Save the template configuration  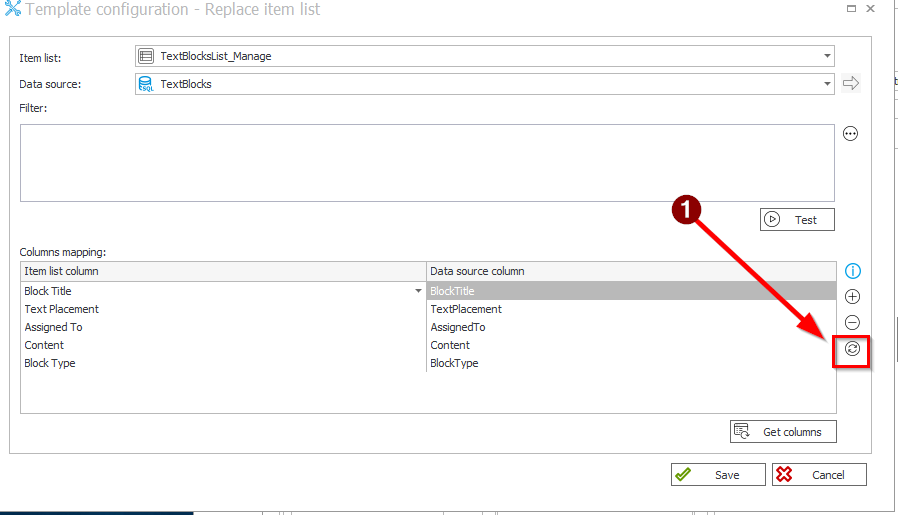point(718,475)
